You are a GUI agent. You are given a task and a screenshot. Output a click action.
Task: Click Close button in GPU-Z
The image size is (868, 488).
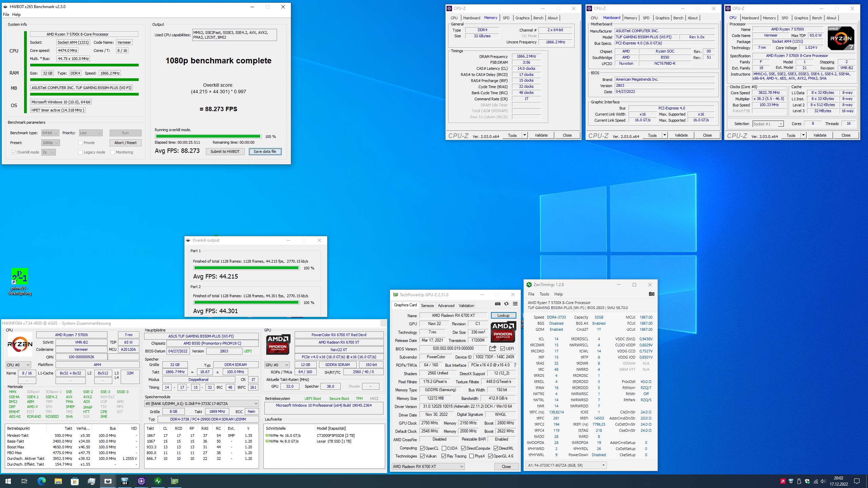pos(506,466)
